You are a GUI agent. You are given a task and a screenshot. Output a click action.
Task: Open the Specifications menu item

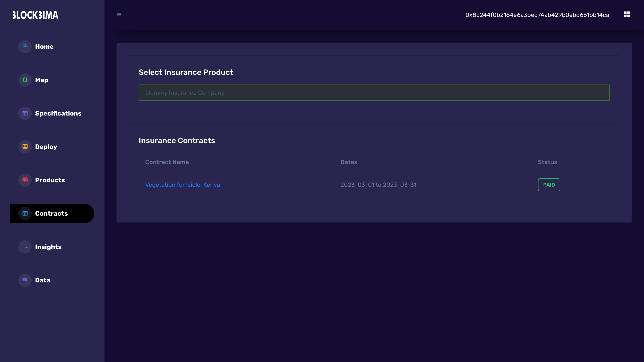[x=58, y=113]
